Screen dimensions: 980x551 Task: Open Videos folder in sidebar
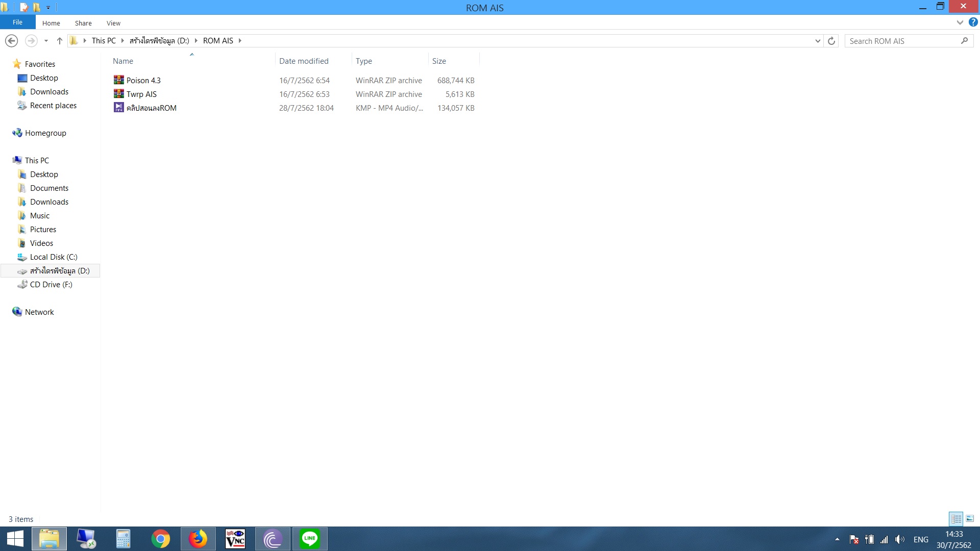(41, 243)
